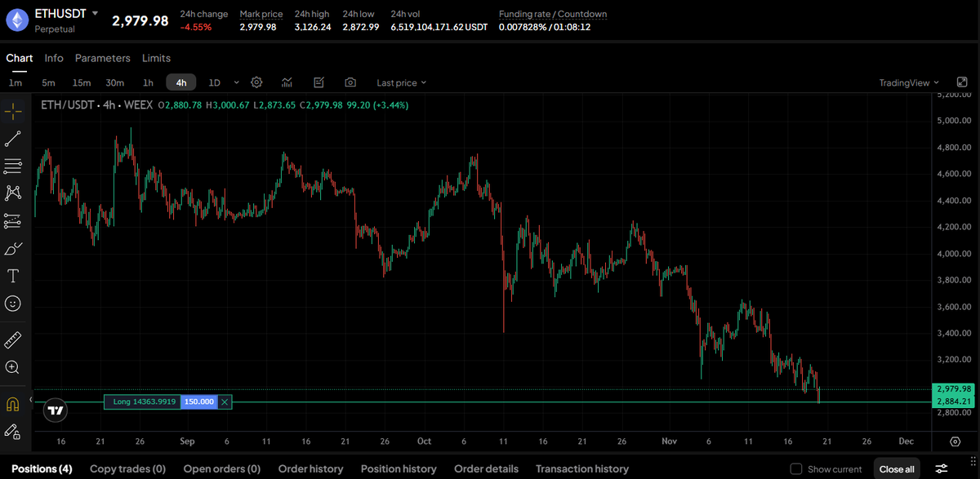980x479 pixels.
Task: Click the 24h high value 3,126.24
Action: point(313,27)
